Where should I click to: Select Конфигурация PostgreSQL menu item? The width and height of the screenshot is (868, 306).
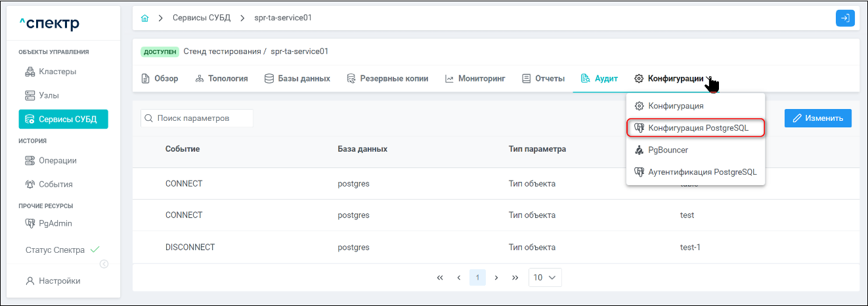697,127
